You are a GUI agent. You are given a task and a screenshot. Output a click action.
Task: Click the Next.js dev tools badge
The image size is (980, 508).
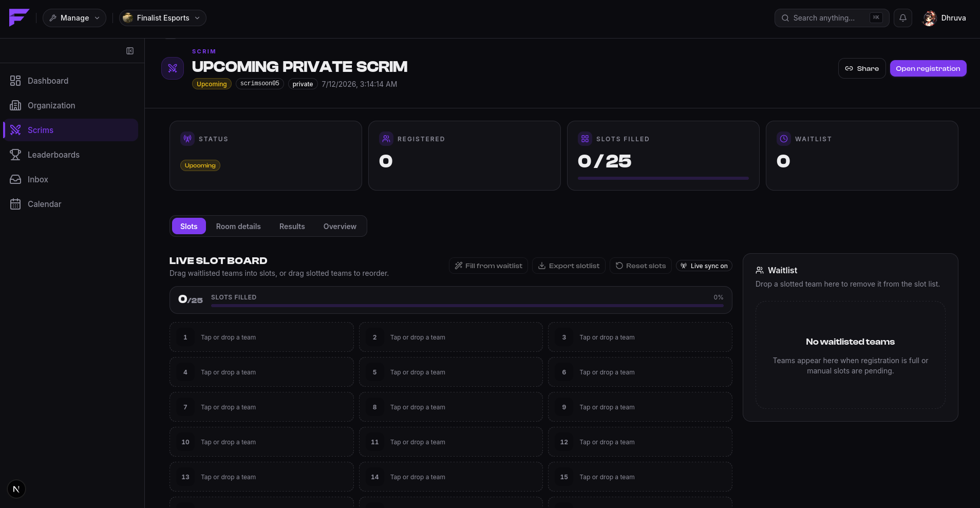[16, 489]
